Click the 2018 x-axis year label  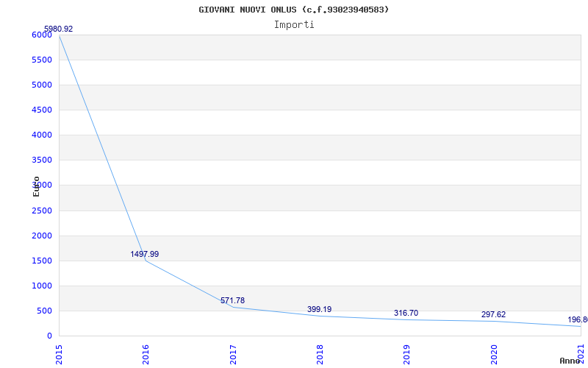click(320, 355)
